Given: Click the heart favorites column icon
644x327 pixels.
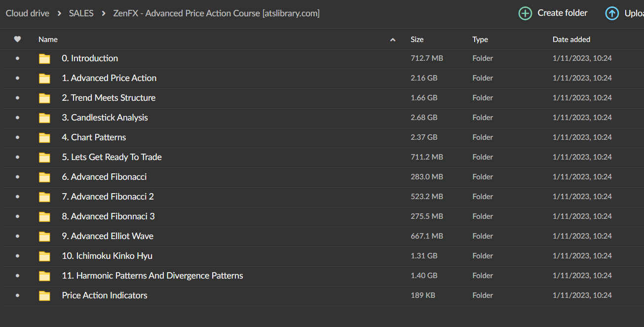Looking at the screenshot, I should [17, 39].
